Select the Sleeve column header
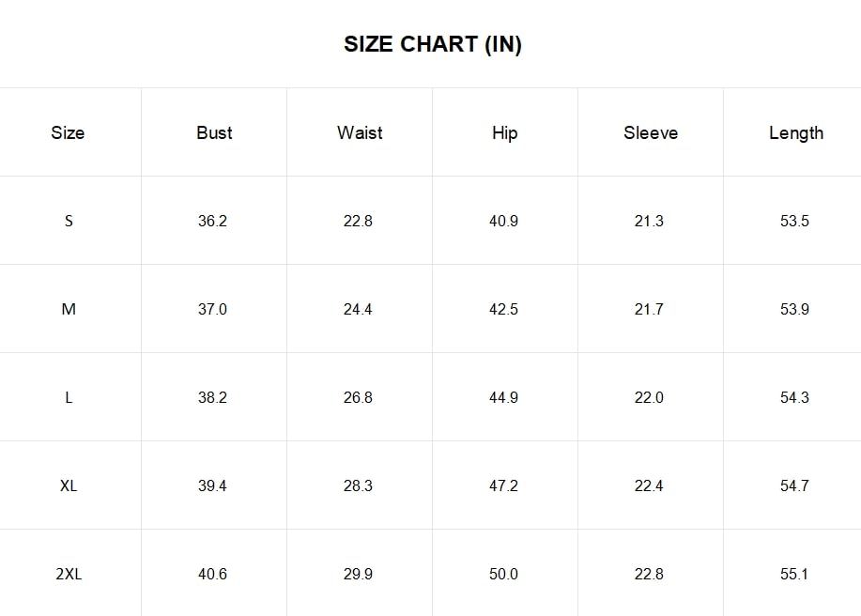 (651, 132)
